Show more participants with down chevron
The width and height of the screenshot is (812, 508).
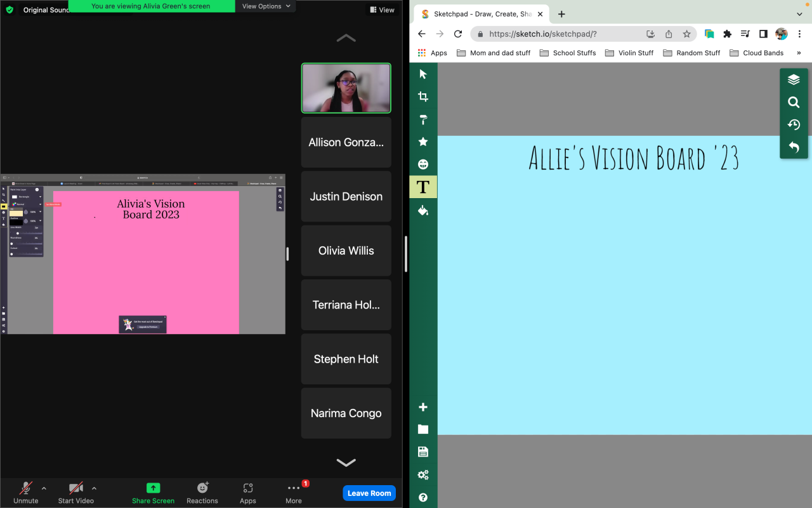(x=346, y=462)
